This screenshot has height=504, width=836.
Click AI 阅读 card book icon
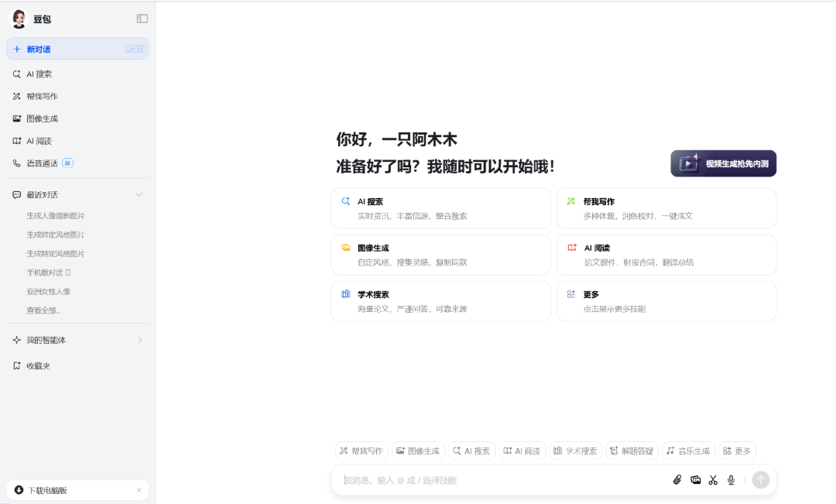[571, 248]
